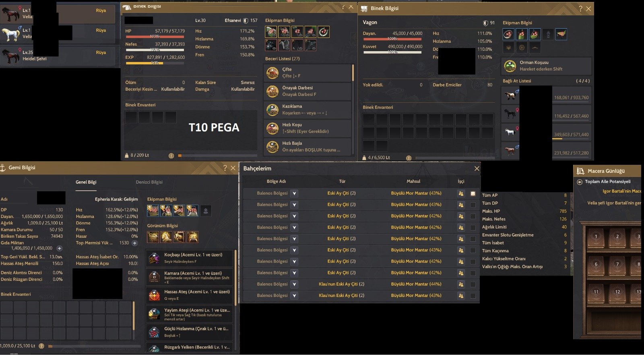The image size is (644, 355).
Task: Select the Önayak Darbesi skill icon
Action: 272,91
